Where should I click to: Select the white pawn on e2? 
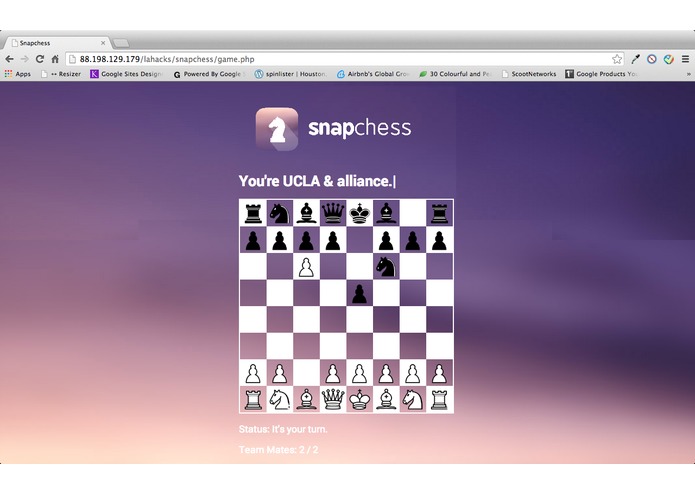(x=359, y=373)
